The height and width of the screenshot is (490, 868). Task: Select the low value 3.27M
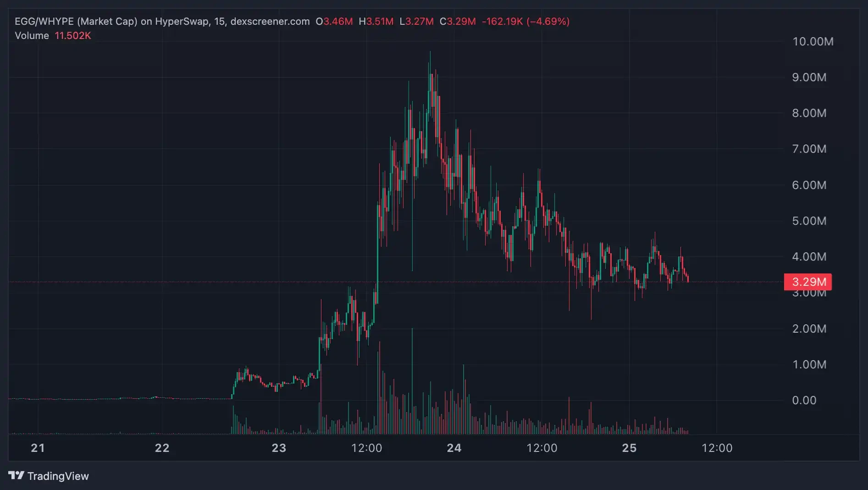click(420, 22)
